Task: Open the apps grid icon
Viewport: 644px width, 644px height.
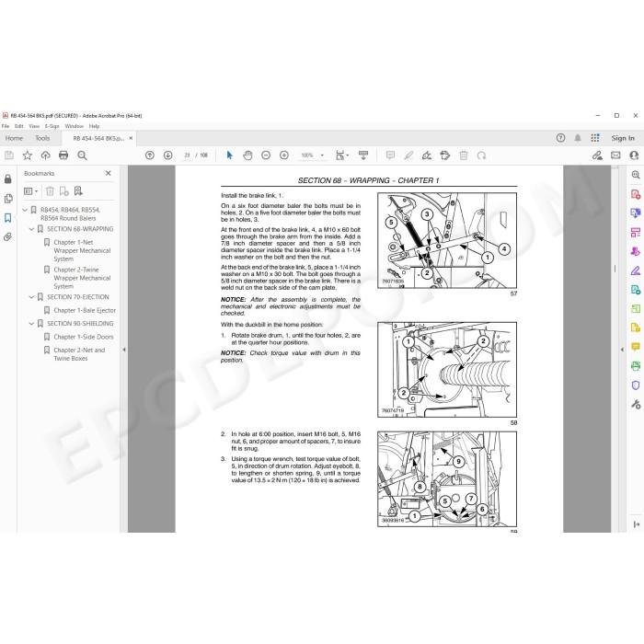Action: pos(594,138)
